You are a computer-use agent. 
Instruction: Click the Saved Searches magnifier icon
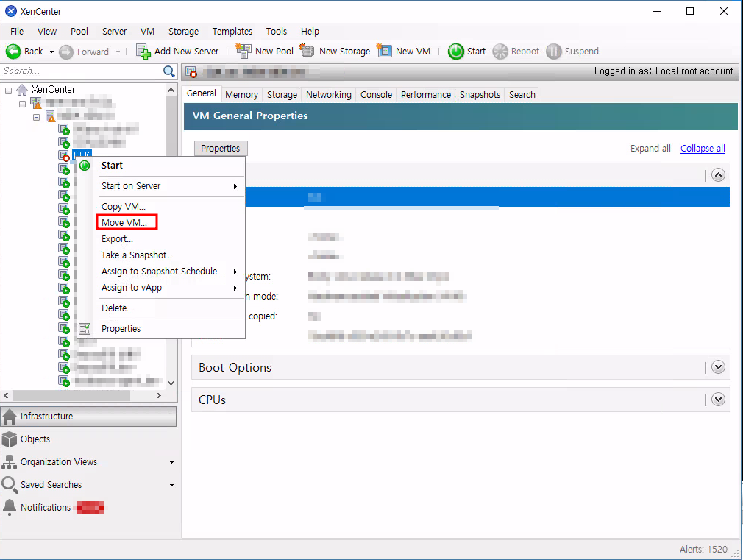9,485
